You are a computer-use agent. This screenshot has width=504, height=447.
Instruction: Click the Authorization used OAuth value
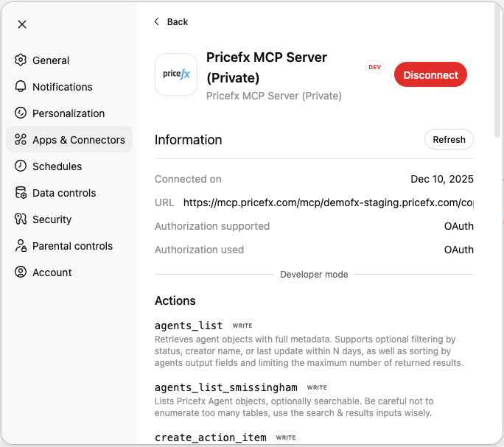tap(458, 250)
